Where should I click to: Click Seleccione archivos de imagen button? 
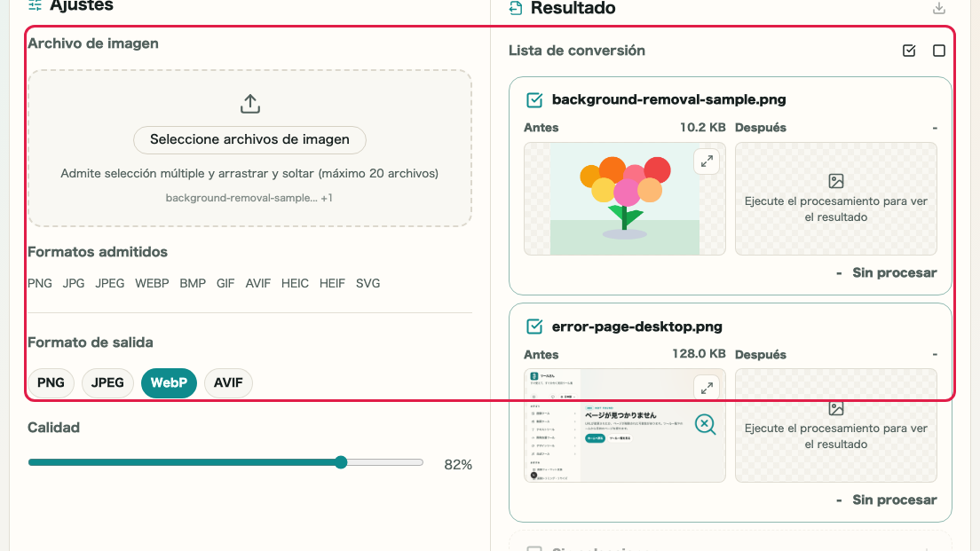[249, 140]
